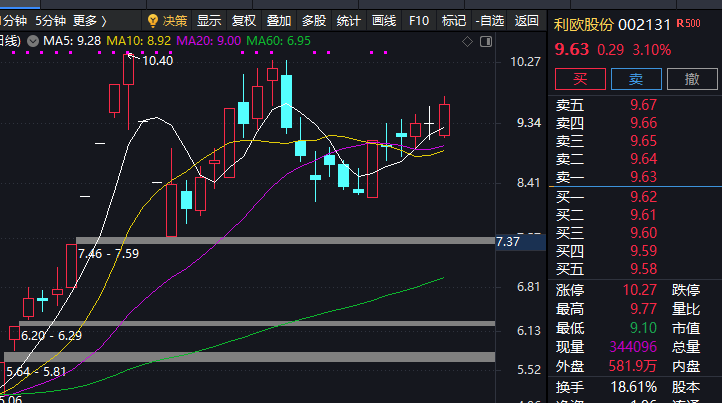Click current price 9.63 in header

coord(572,49)
